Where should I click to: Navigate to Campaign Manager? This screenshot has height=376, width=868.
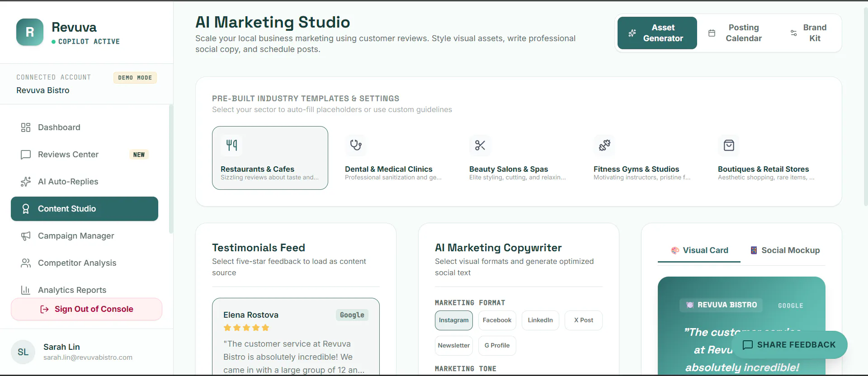[x=85, y=236]
